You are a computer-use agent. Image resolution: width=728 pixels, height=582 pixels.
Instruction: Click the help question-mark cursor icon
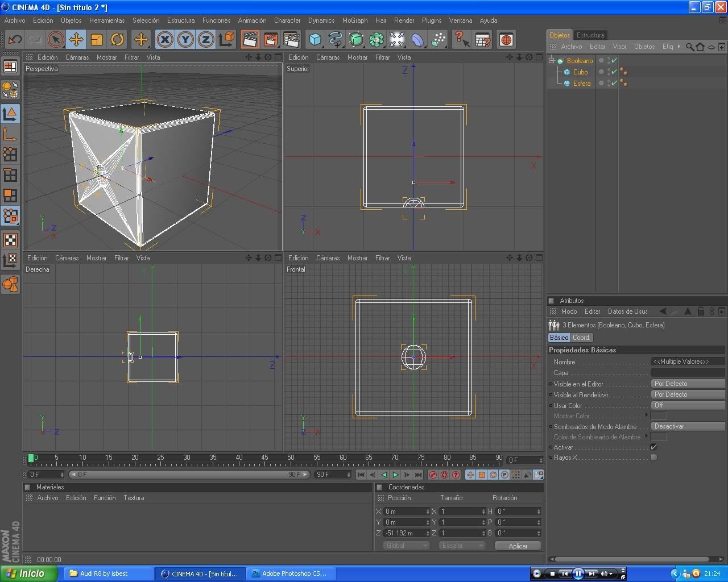click(x=462, y=39)
